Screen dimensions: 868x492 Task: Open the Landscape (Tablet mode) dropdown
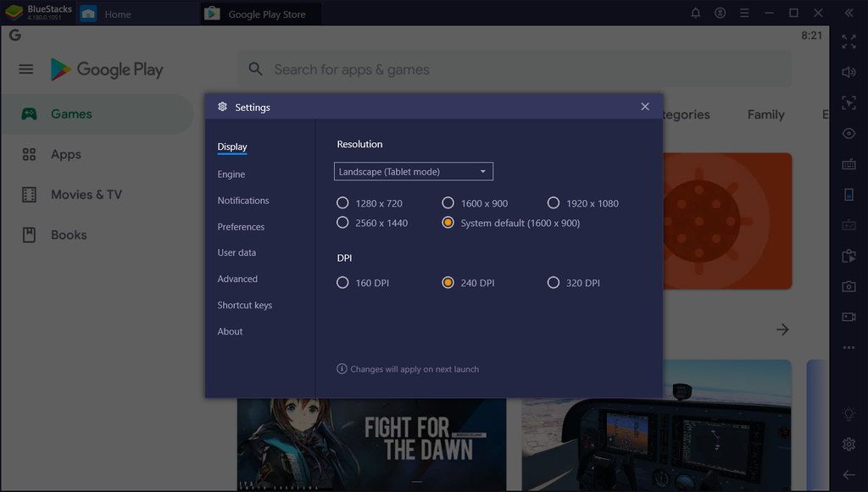click(x=413, y=171)
